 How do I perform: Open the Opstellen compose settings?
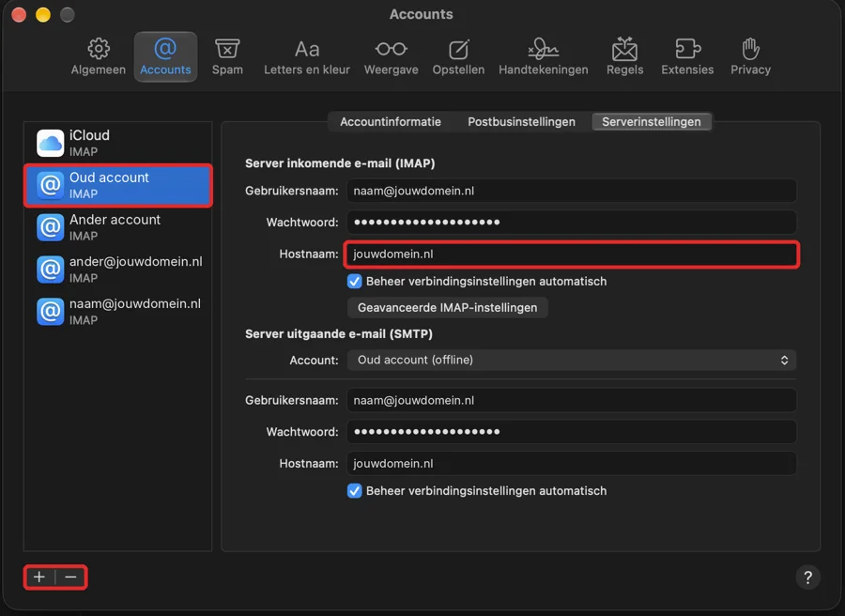click(x=458, y=56)
